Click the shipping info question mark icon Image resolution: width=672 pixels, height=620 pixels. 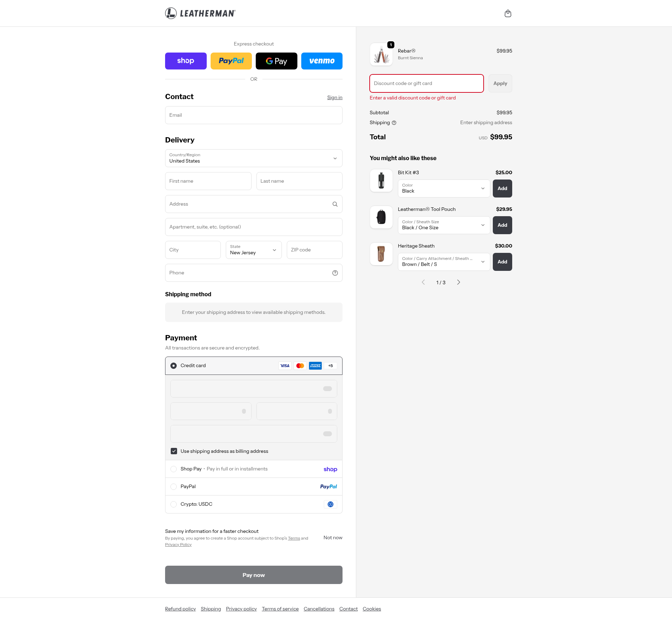[x=394, y=123]
